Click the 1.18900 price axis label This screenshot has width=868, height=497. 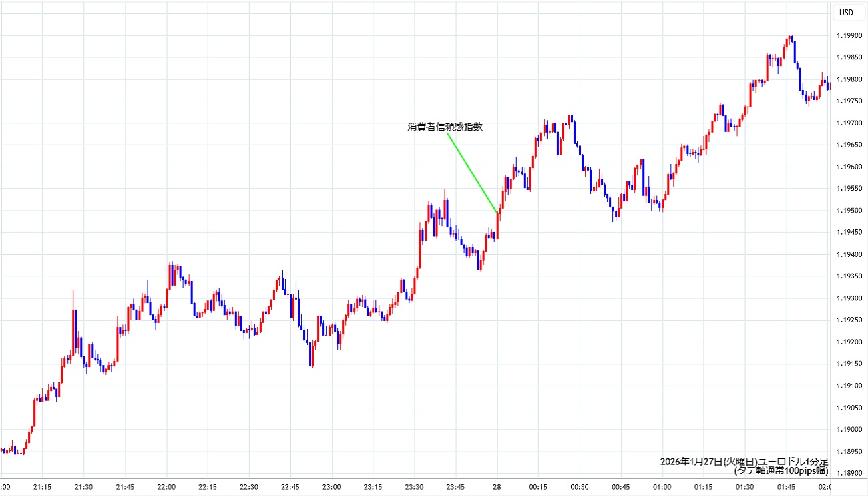[849, 473]
